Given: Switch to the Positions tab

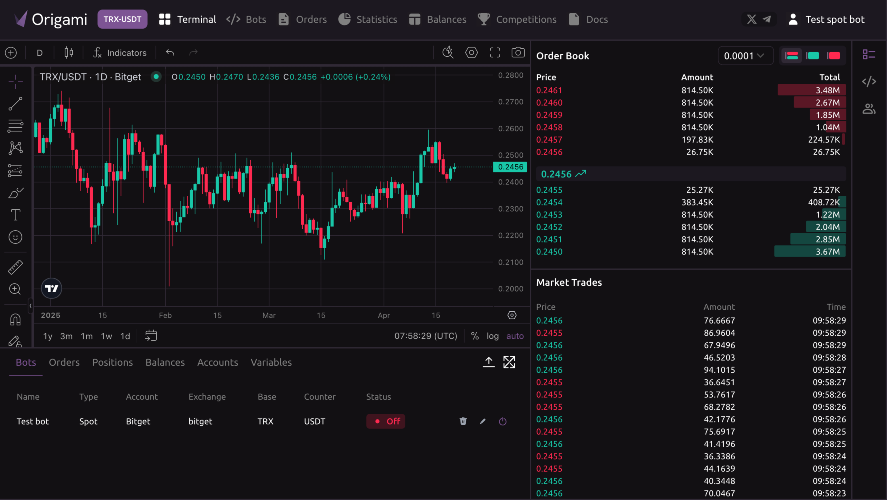Looking at the screenshot, I should point(113,363).
